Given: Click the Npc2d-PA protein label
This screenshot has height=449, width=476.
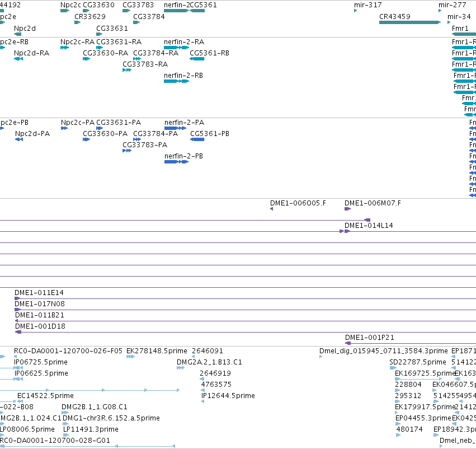Looking at the screenshot, I should (x=32, y=134).
